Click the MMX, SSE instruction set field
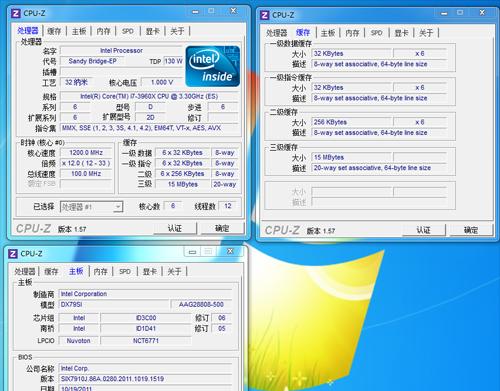500x391 pixels. pos(149,128)
